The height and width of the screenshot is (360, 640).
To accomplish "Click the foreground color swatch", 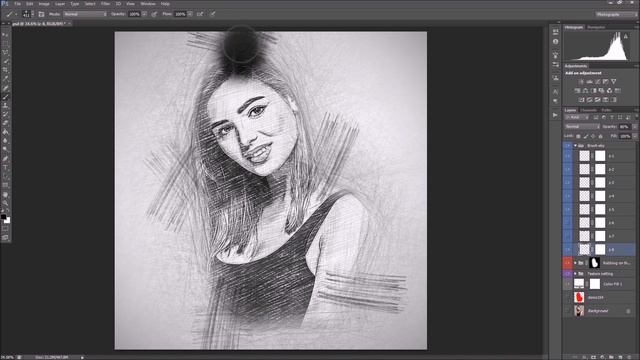I will click(3, 217).
